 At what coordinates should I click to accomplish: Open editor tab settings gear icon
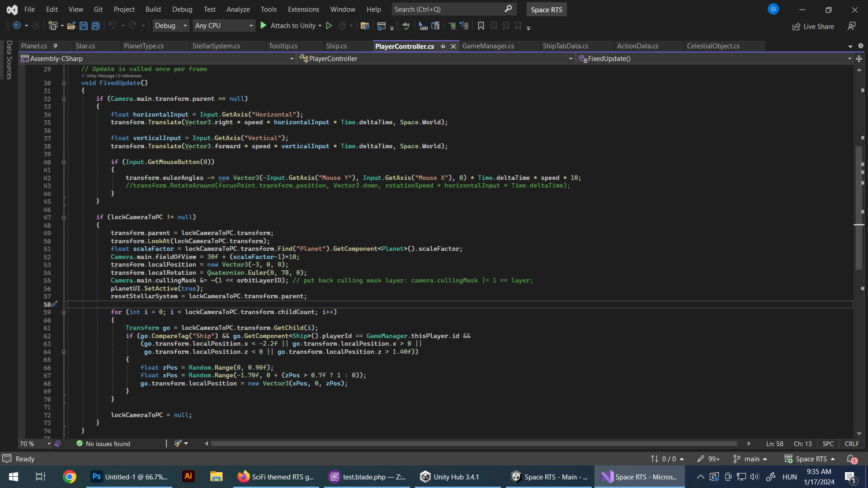[x=861, y=46]
